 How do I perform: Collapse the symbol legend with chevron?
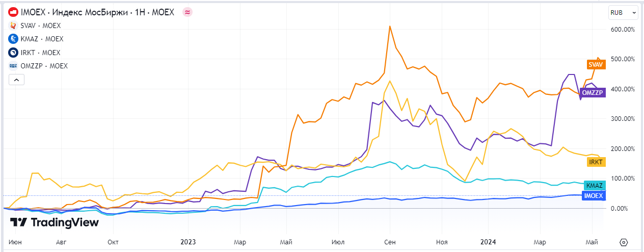click(x=16, y=80)
